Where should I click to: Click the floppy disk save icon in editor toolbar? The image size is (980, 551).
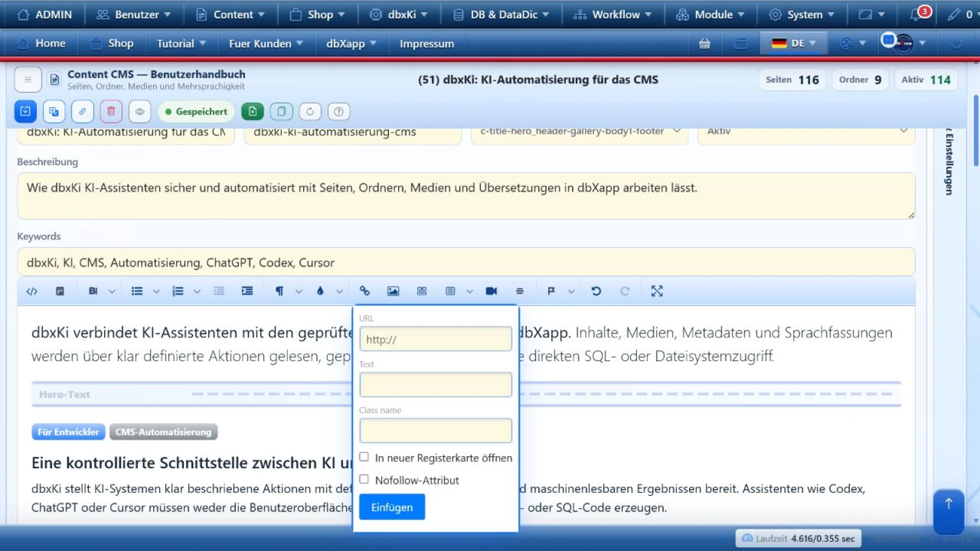point(60,291)
